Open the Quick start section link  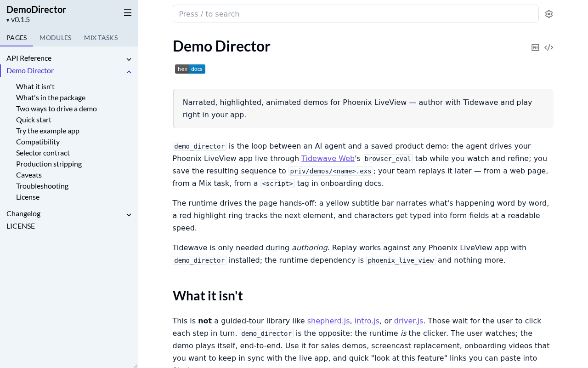pos(34,120)
